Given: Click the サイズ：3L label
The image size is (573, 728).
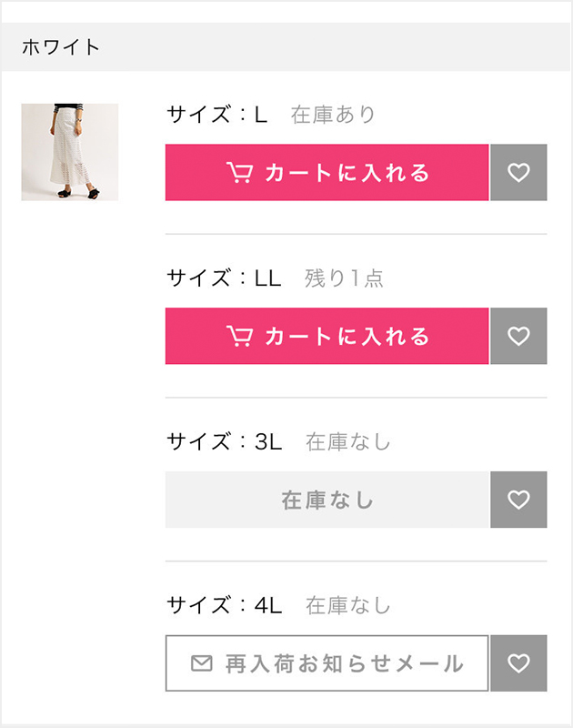Looking at the screenshot, I should tap(225, 441).
